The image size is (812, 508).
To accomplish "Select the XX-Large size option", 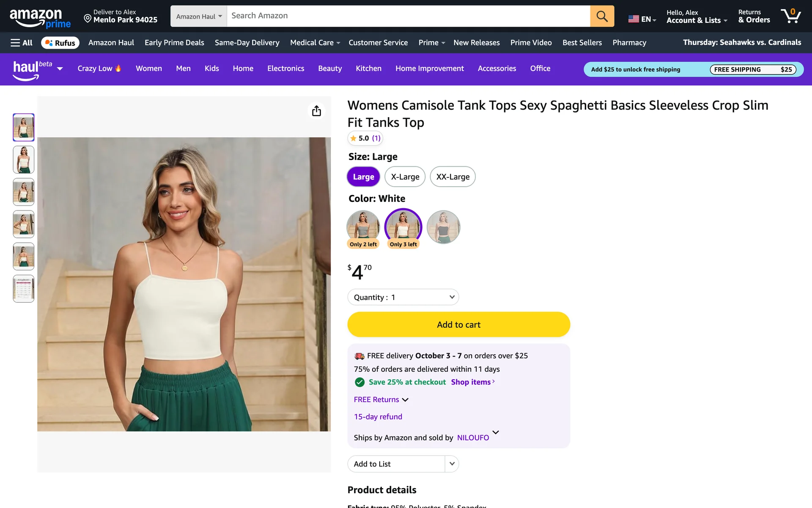I will coord(453,177).
